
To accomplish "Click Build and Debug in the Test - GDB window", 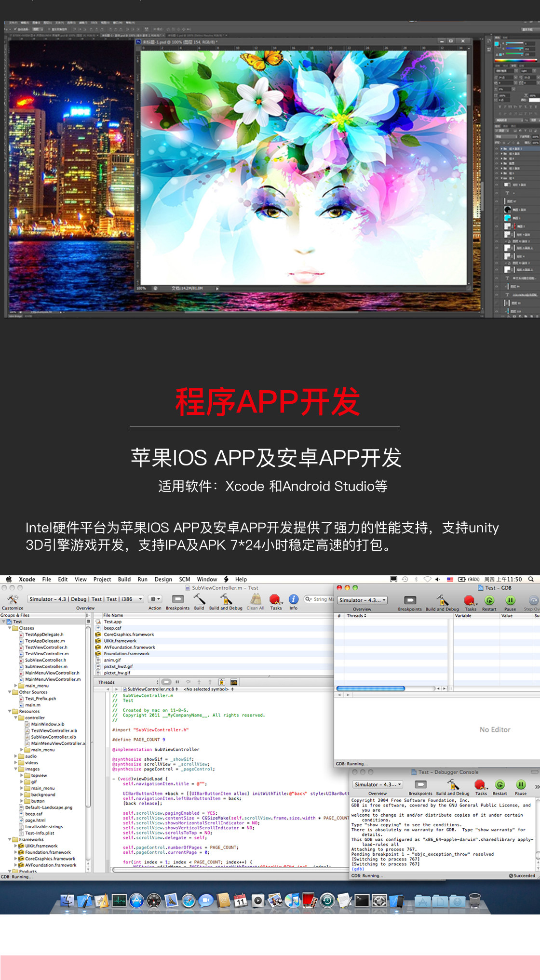I will click(442, 600).
